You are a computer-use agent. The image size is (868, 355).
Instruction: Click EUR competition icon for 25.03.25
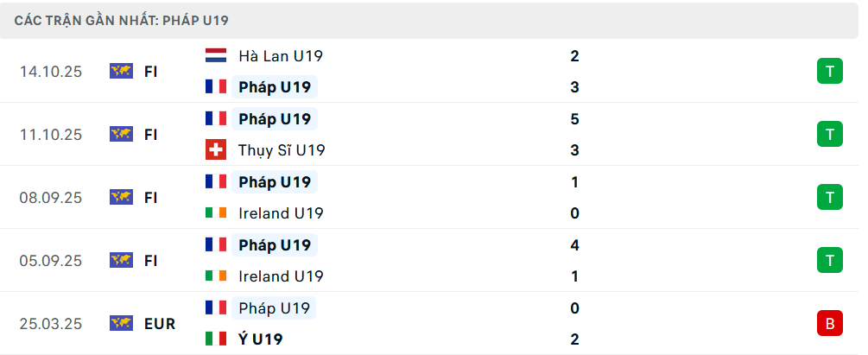(121, 323)
